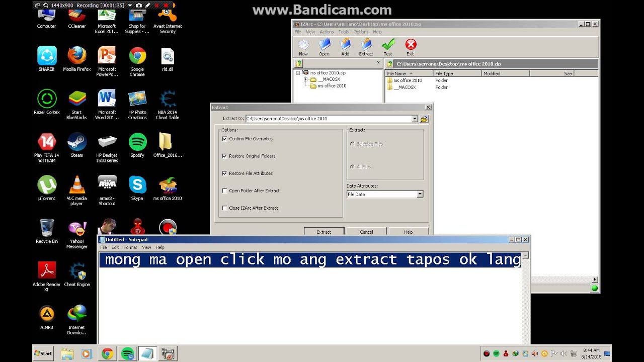Sort by File Type column header
Screen dimensions: 644x362
(x=457, y=73)
